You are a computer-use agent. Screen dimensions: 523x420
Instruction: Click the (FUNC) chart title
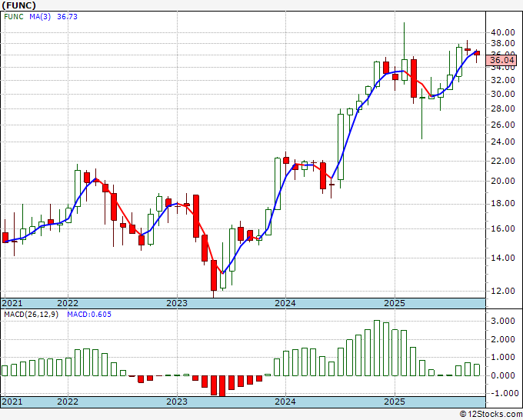18,5
